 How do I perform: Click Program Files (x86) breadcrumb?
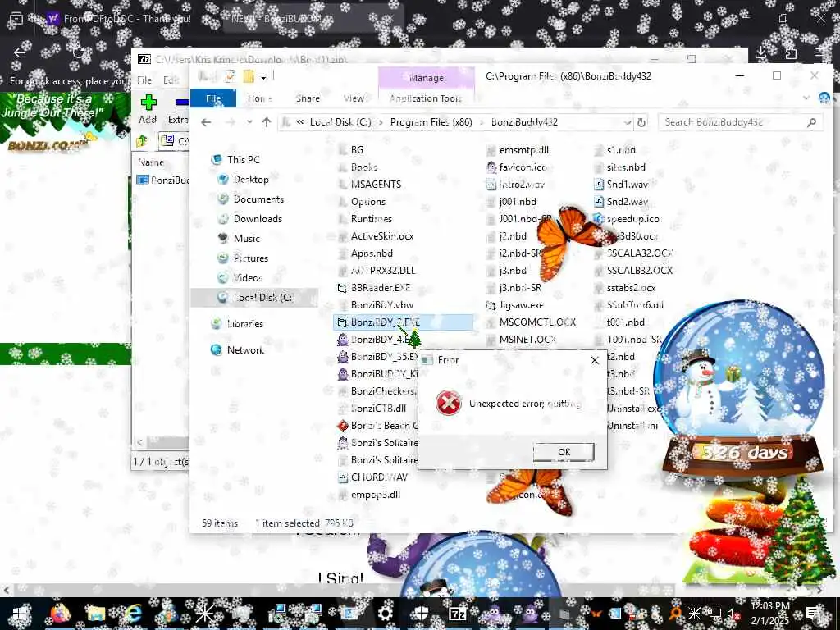tap(431, 122)
